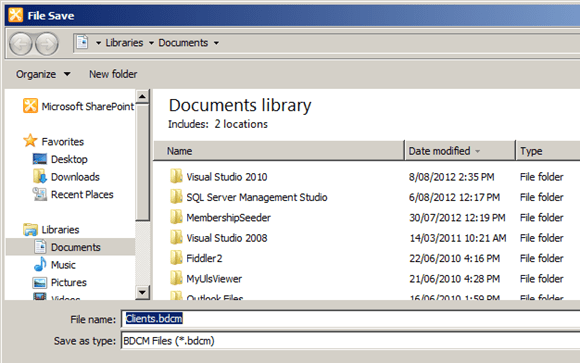Select the Visual Studio 2010 folder name
This screenshot has width=580, height=363.
[227, 177]
